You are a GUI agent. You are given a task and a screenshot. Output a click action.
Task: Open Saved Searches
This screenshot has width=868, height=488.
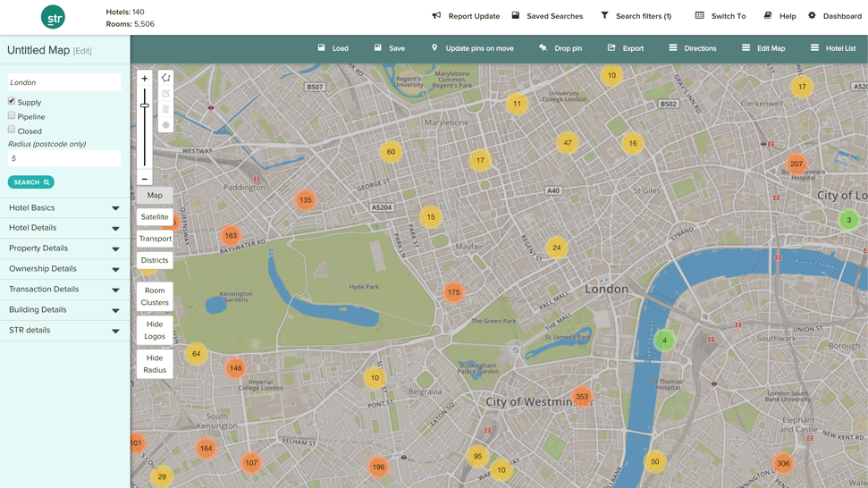click(546, 16)
